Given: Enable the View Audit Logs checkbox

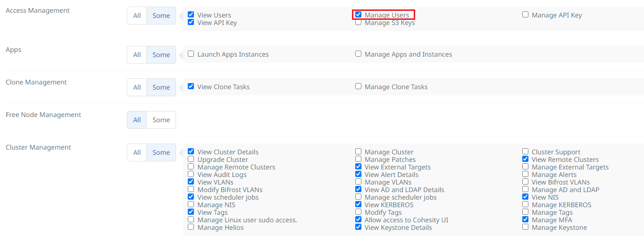Looking at the screenshot, I should click(191, 174).
